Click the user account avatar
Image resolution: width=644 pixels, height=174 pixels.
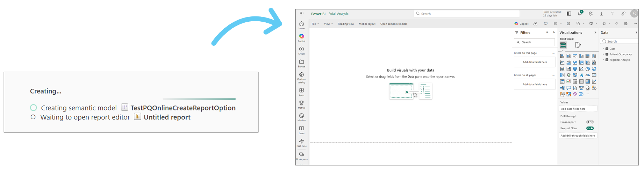pos(634,14)
